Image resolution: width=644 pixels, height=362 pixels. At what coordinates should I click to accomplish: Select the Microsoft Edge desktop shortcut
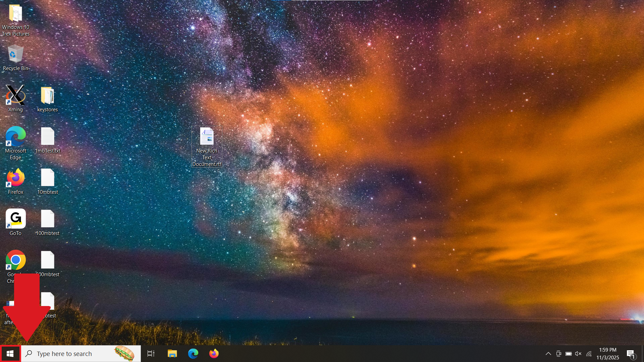(15, 143)
